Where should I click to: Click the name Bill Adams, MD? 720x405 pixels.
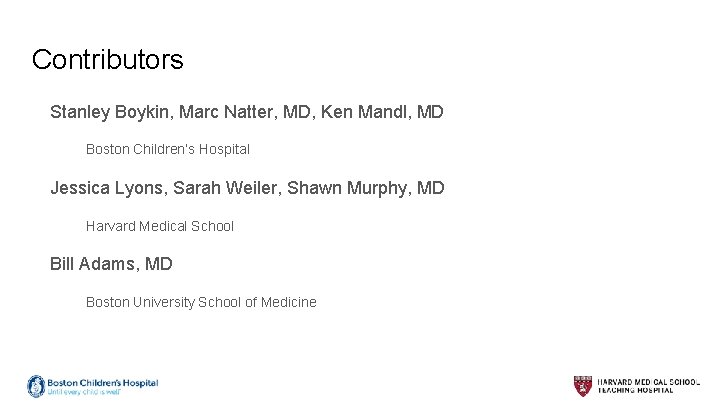coord(112,264)
